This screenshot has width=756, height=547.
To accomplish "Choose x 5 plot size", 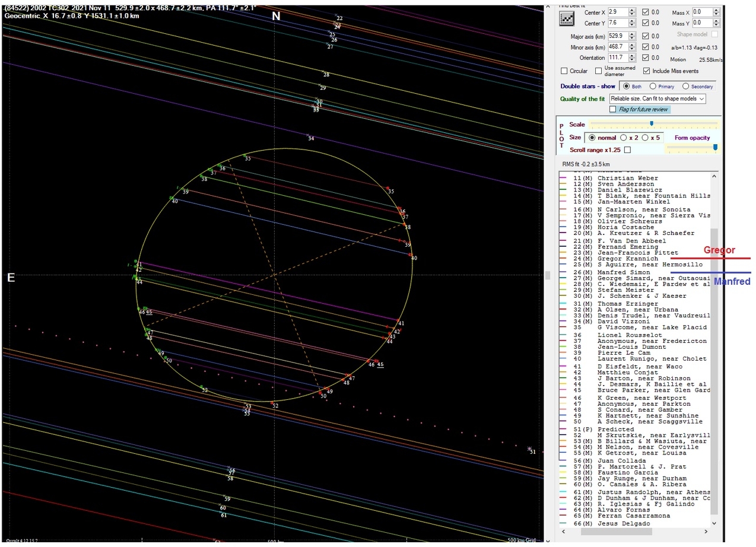I will (x=644, y=137).
